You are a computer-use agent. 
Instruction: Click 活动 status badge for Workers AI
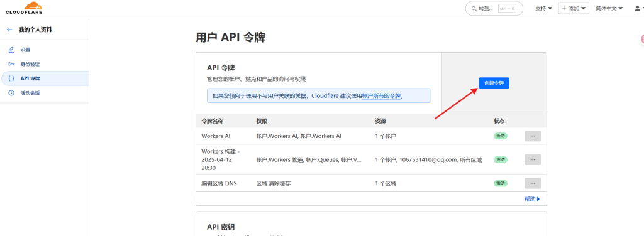pos(500,136)
